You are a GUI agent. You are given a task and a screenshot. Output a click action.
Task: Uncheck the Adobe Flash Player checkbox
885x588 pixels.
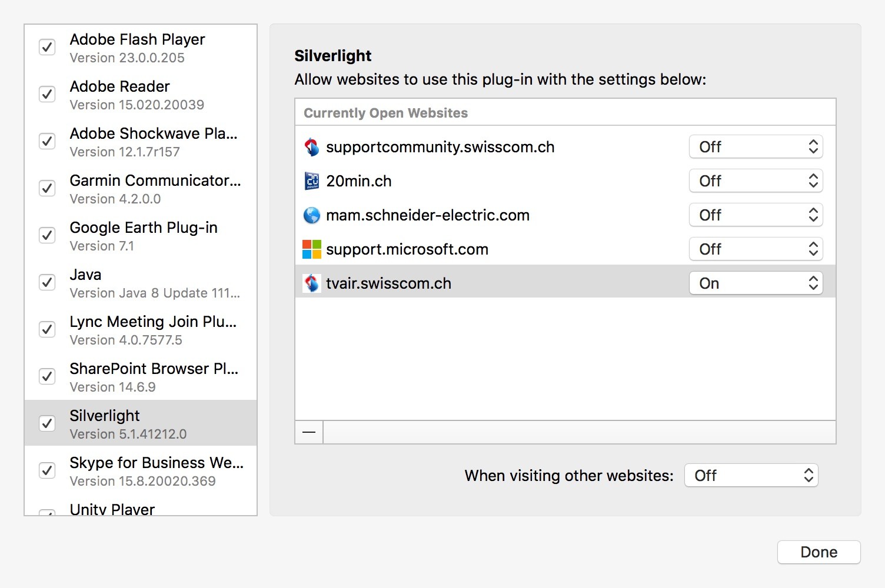47,47
